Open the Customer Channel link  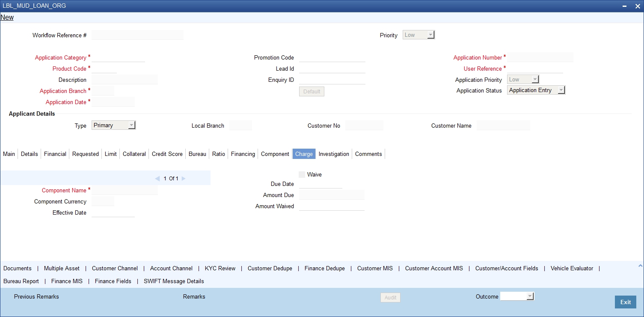[x=115, y=268]
